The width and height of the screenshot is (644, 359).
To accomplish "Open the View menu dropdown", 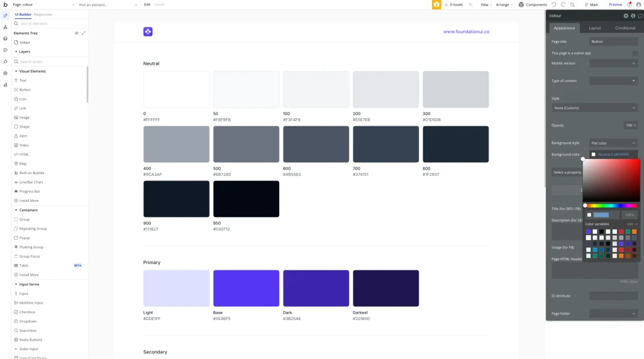I will pyautogui.click(x=486, y=4).
